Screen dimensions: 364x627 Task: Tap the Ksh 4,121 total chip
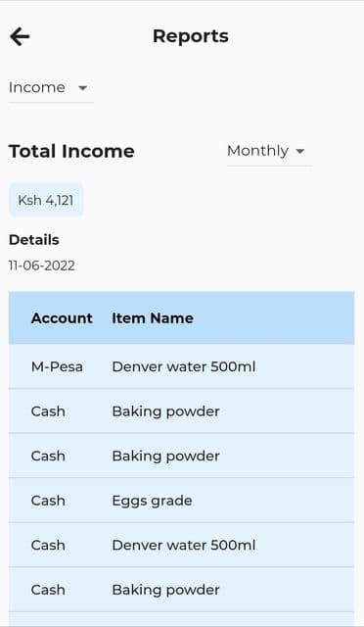(x=46, y=200)
